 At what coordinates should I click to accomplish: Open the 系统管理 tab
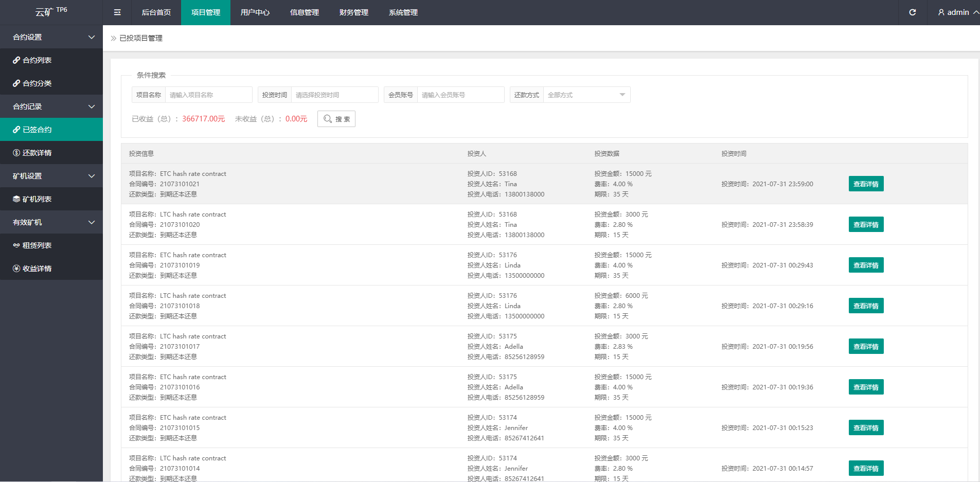click(403, 12)
